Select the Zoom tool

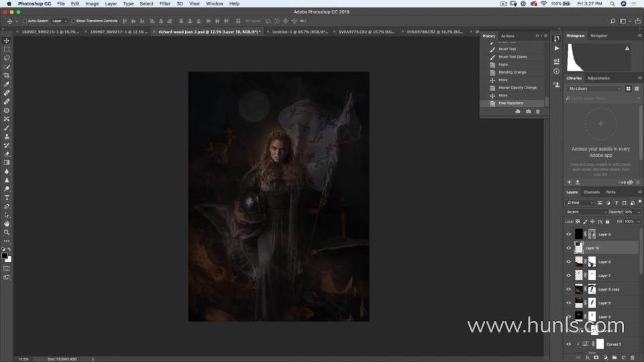pyautogui.click(x=7, y=233)
